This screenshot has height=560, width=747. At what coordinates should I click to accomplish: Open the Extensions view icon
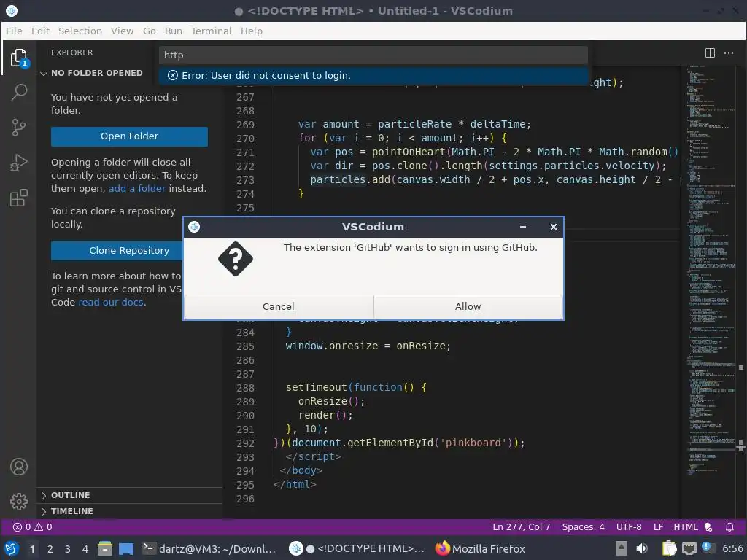pos(18,198)
